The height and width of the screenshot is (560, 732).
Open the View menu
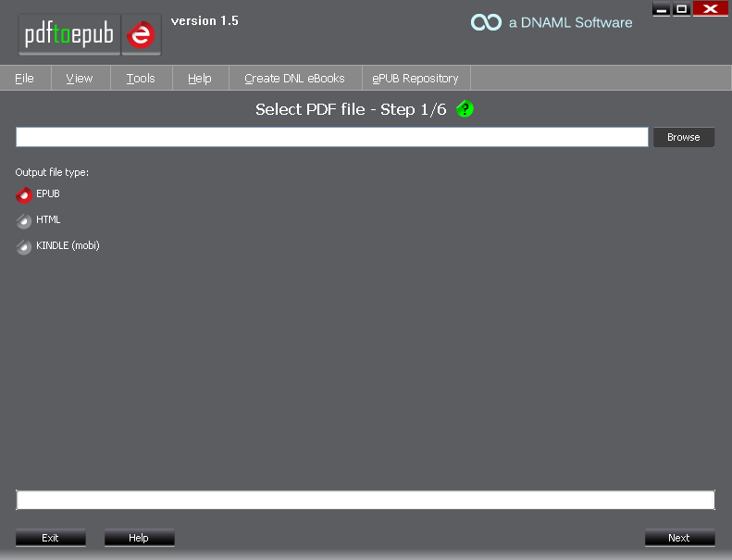[x=80, y=78]
